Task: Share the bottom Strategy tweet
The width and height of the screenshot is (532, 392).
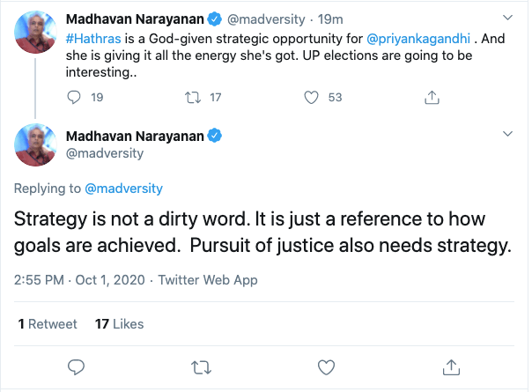Action: pyautogui.click(x=450, y=366)
